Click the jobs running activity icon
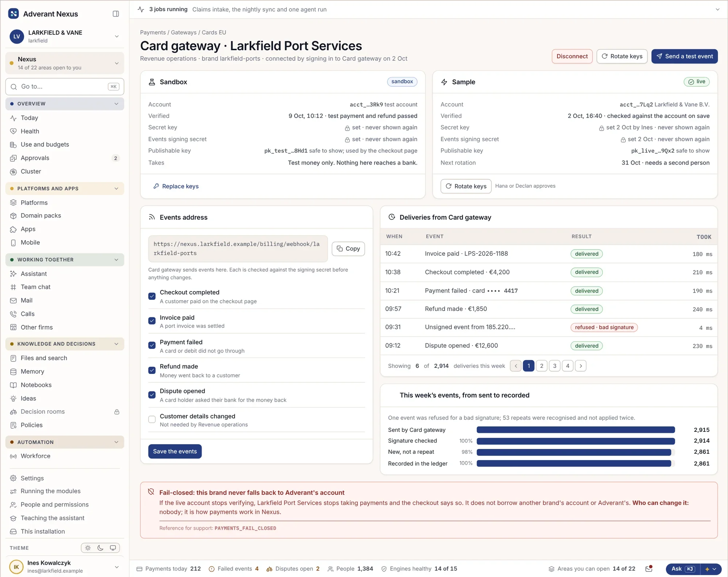This screenshot has height=577, width=728. point(141,9)
